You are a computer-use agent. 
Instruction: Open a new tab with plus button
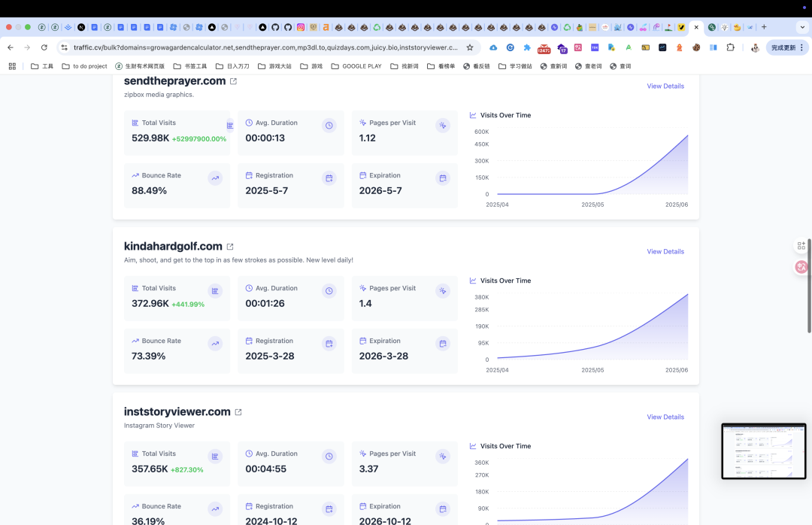pos(764,28)
